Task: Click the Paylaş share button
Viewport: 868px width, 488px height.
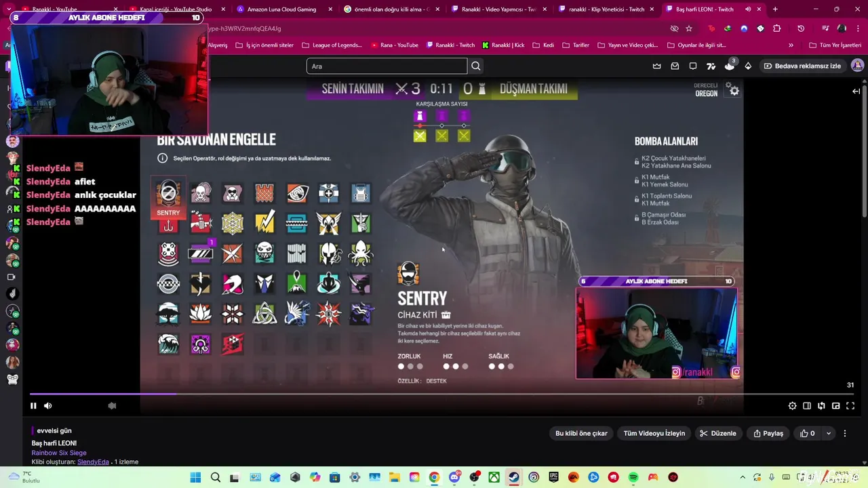Action: (x=768, y=433)
